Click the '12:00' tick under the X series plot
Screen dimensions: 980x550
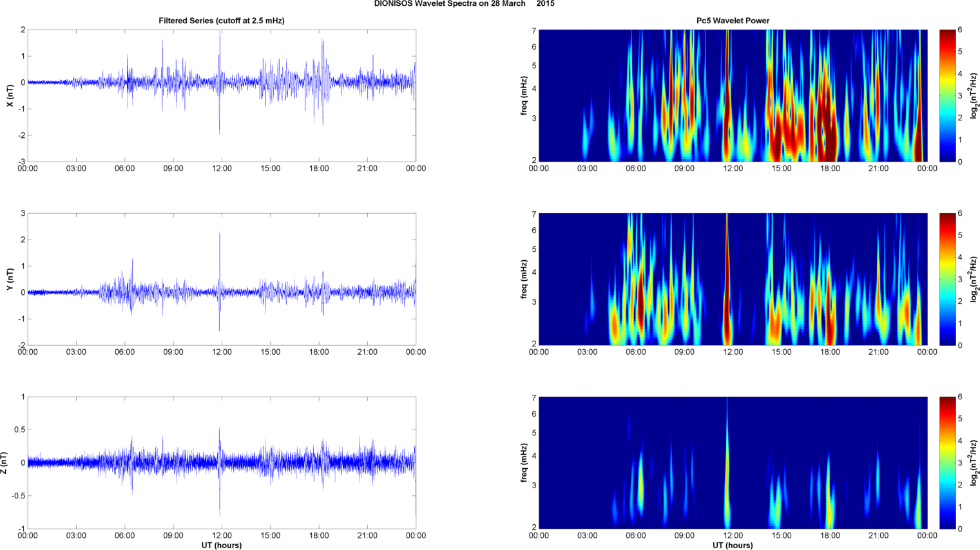pyautogui.click(x=222, y=169)
